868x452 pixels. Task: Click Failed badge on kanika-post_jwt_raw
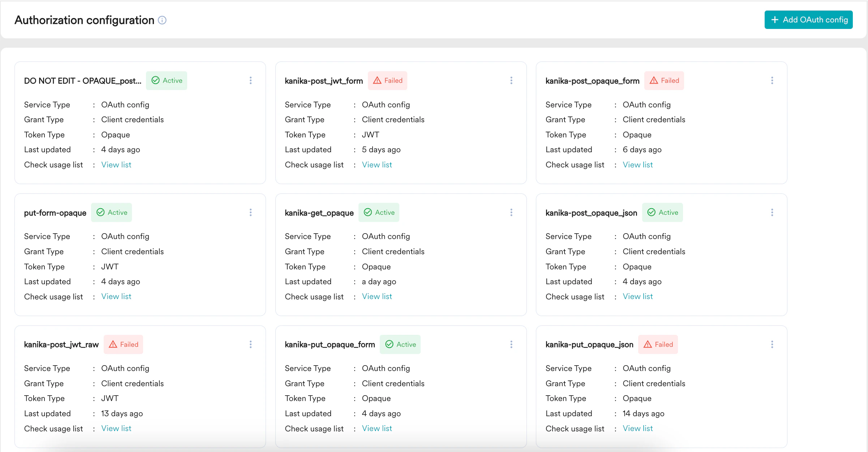[x=123, y=344]
